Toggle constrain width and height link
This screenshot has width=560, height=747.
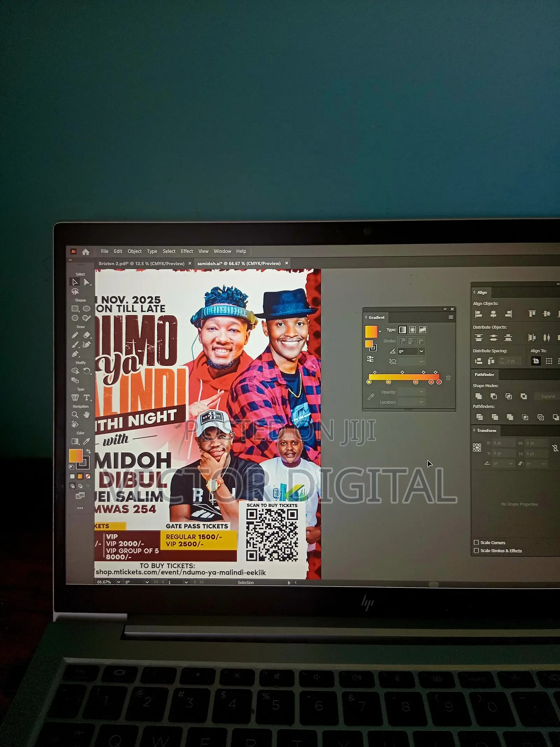[x=555, y=448]
